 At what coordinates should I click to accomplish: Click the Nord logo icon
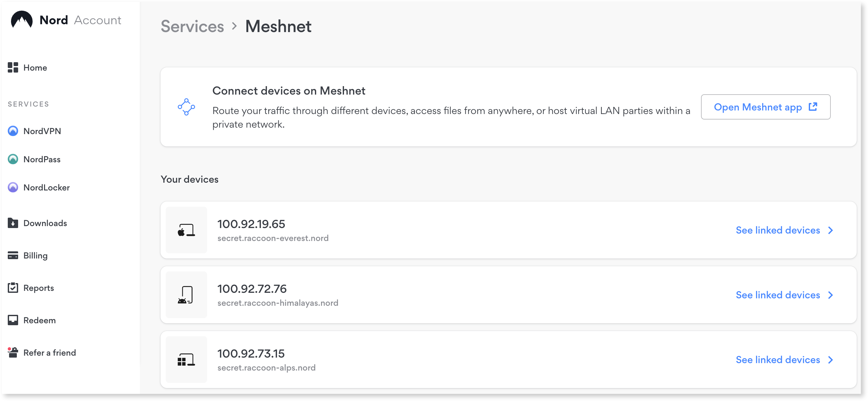point(21,19)
